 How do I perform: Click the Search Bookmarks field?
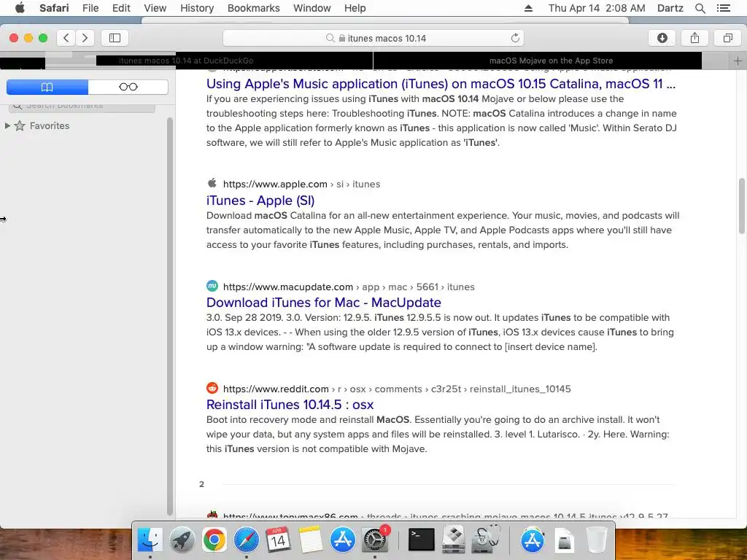coord(82,106)
